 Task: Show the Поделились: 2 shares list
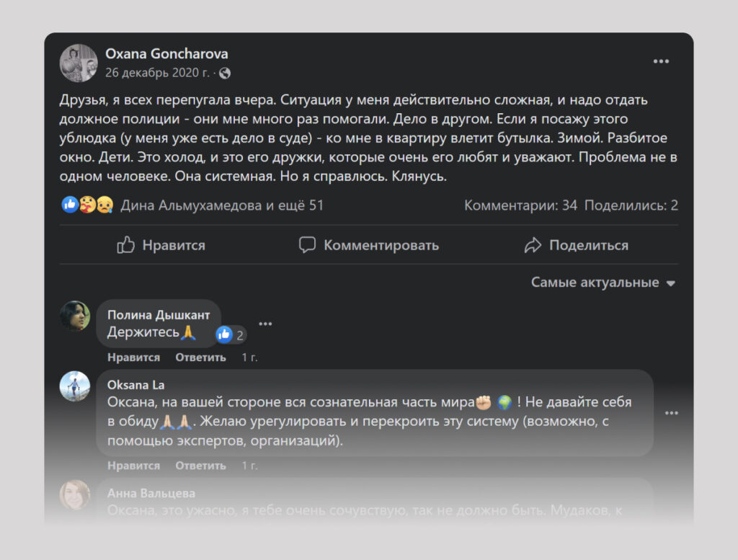pyautogui.click(x=631, y=205)
